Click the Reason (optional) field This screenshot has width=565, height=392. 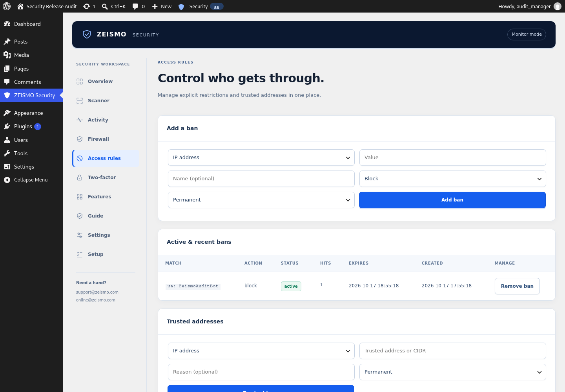coord(261,372)
